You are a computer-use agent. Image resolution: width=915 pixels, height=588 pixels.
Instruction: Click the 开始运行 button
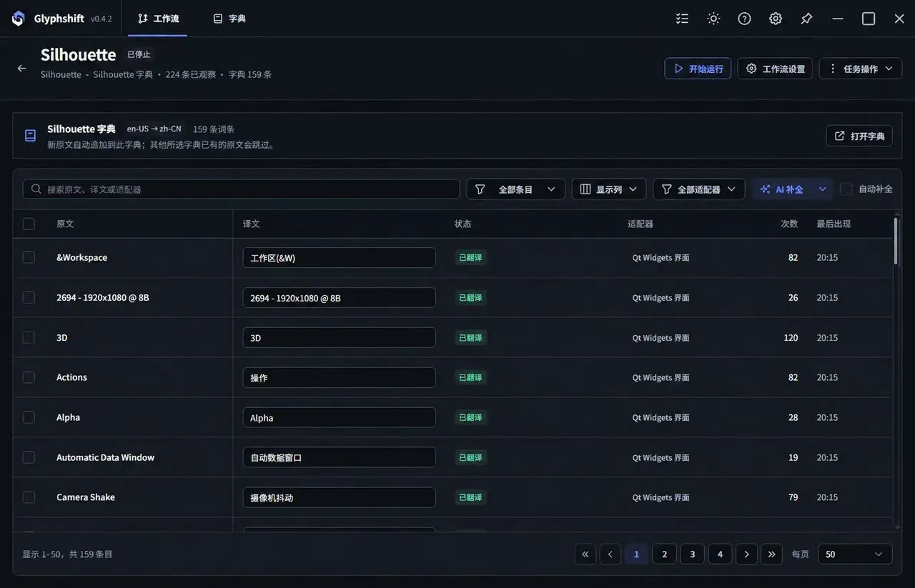(698, 69)
